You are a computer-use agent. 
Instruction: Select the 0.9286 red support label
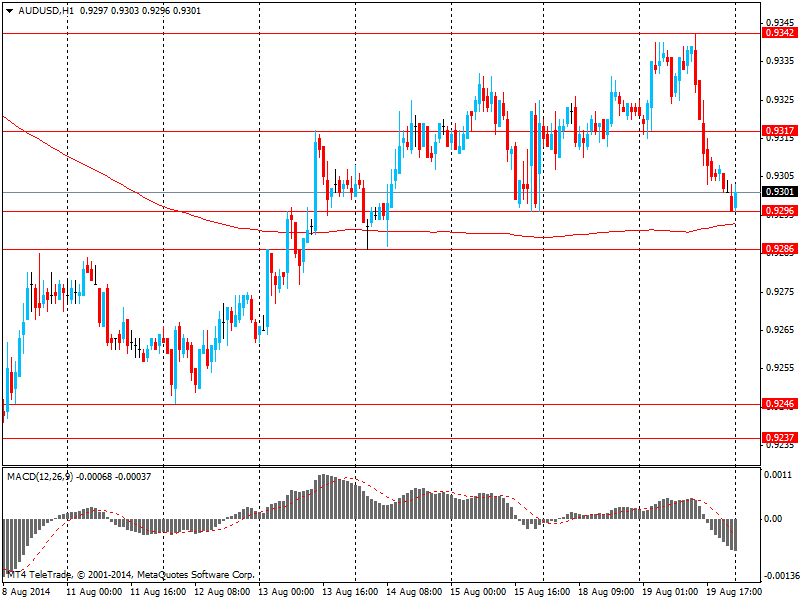779,249
